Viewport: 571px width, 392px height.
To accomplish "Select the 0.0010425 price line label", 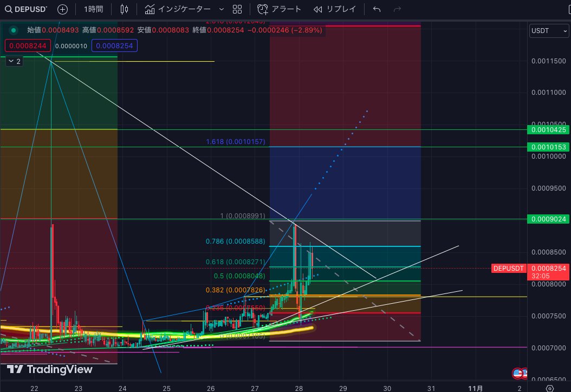I will 548,129.
